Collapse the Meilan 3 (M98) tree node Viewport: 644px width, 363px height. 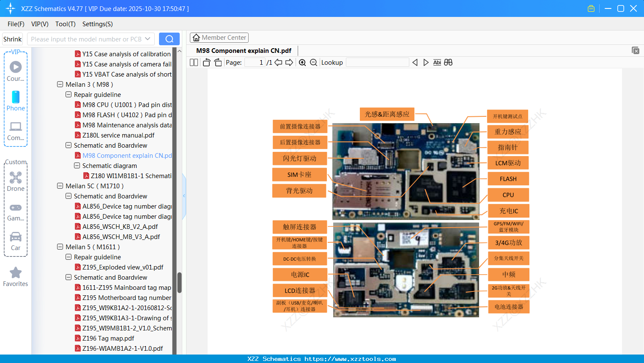(60, 84)
